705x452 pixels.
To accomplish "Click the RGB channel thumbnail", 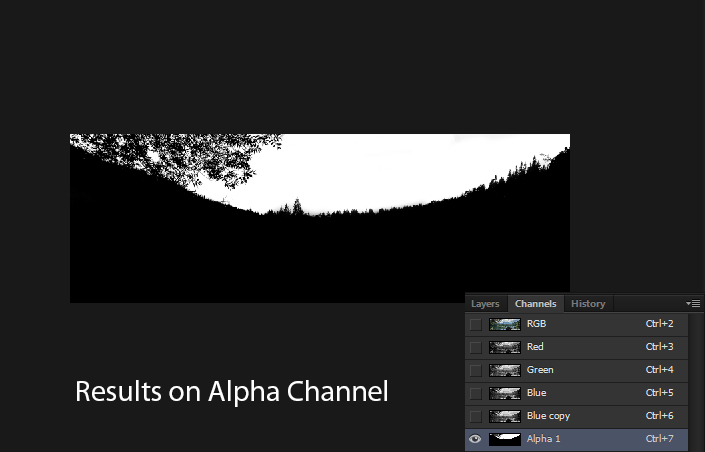I will tap(504, 324).
